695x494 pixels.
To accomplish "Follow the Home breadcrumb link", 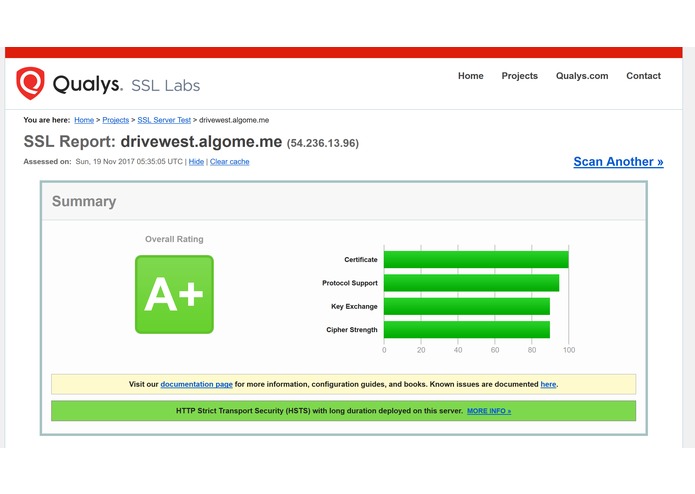I will [84, 120].
